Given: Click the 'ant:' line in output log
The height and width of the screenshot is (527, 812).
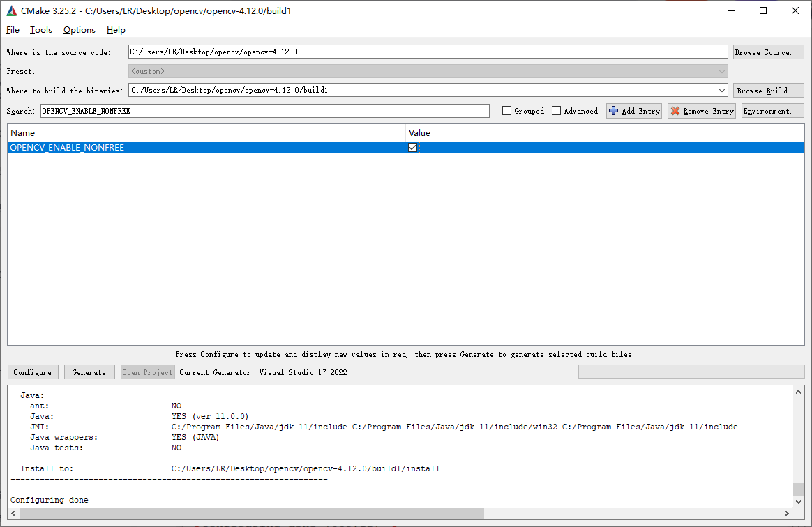Looking at the screenshot, I should [x=105, y=406].
